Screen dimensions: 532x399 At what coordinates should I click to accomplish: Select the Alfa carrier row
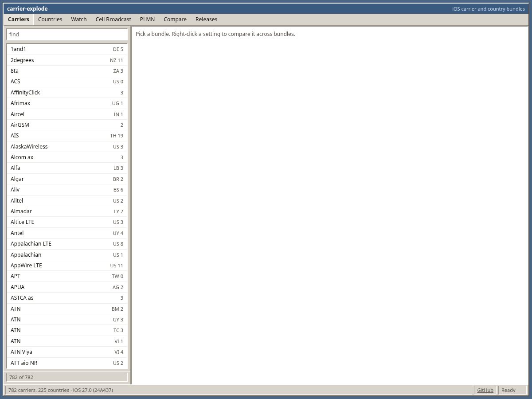pyautogui.click(x=67, y=168)
